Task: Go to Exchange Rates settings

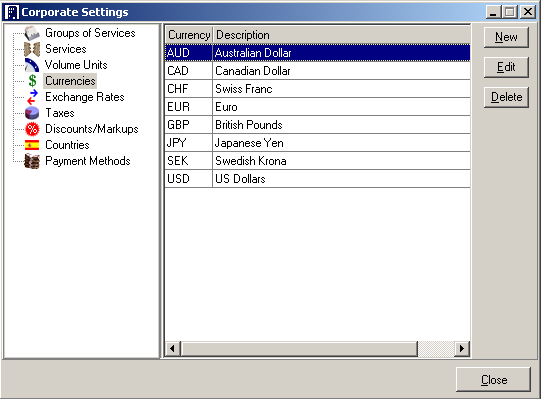Action: coord(85,97)
